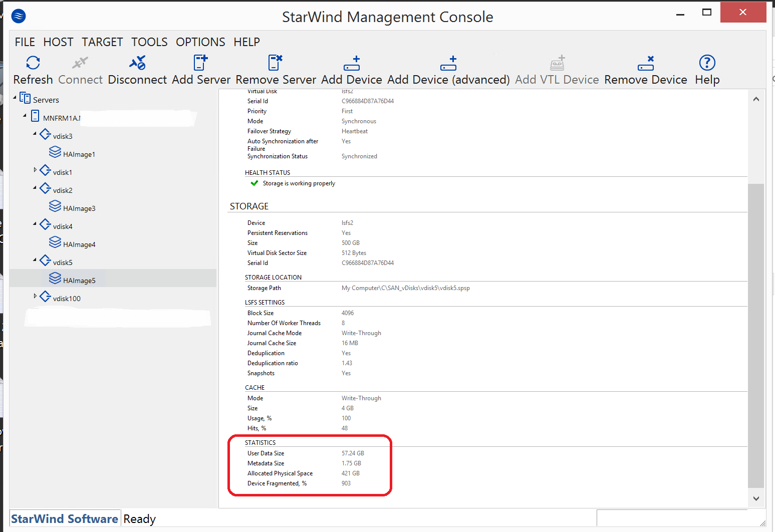This screenshot has width=775, height=532.
Task: Click the Virtual Disk Sector Size '512 Bytes'
Action: (354, 253)
